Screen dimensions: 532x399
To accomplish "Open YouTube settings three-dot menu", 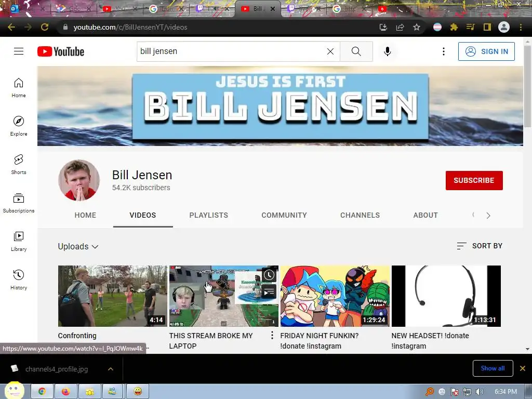I will pyautogui.click(x=444, y=51).
